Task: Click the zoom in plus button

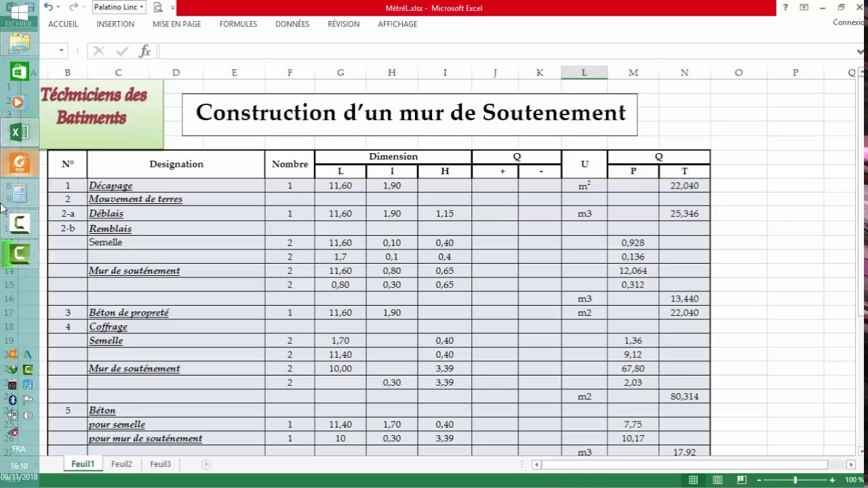Action: [832, 480]
